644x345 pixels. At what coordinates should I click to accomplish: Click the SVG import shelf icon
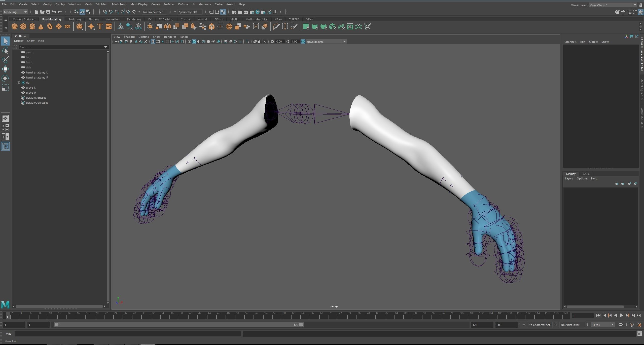click(x=109, y=26)
